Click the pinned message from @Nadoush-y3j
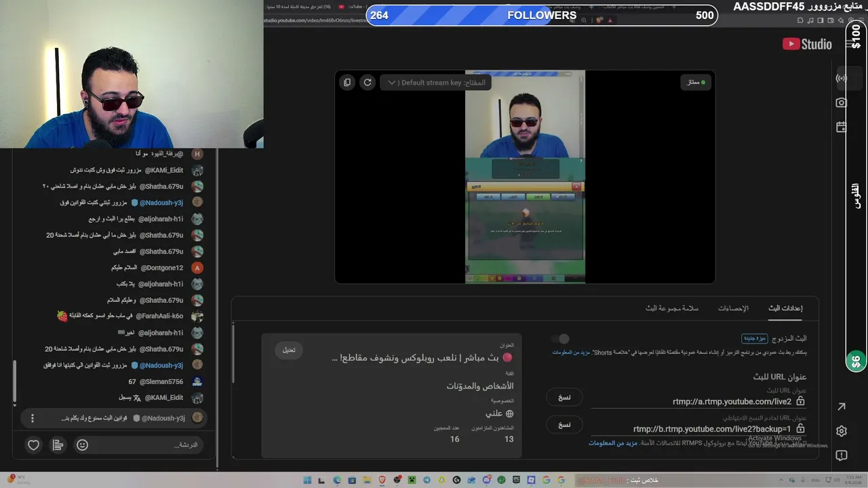Screen dimensions: 868x488 click(114, 418)
